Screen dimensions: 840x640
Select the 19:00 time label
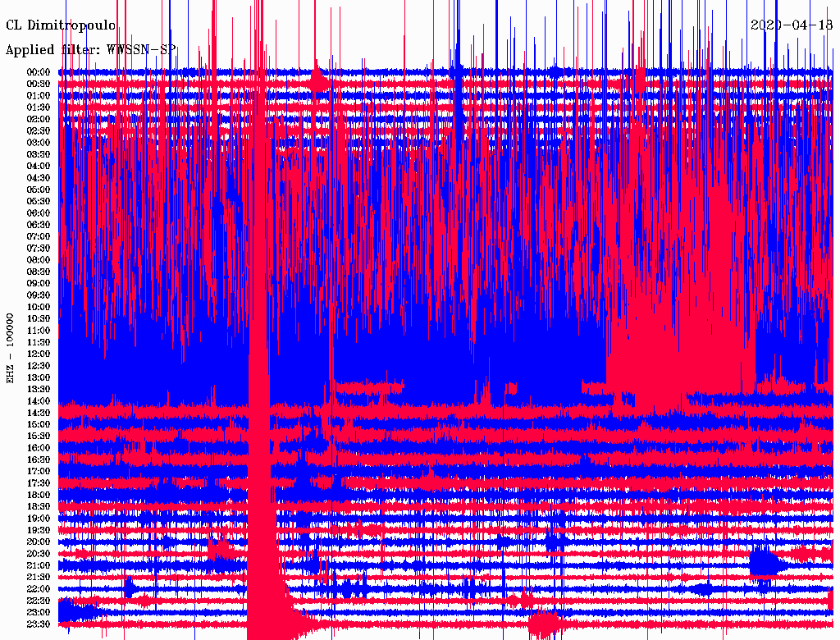coord(39,519)
